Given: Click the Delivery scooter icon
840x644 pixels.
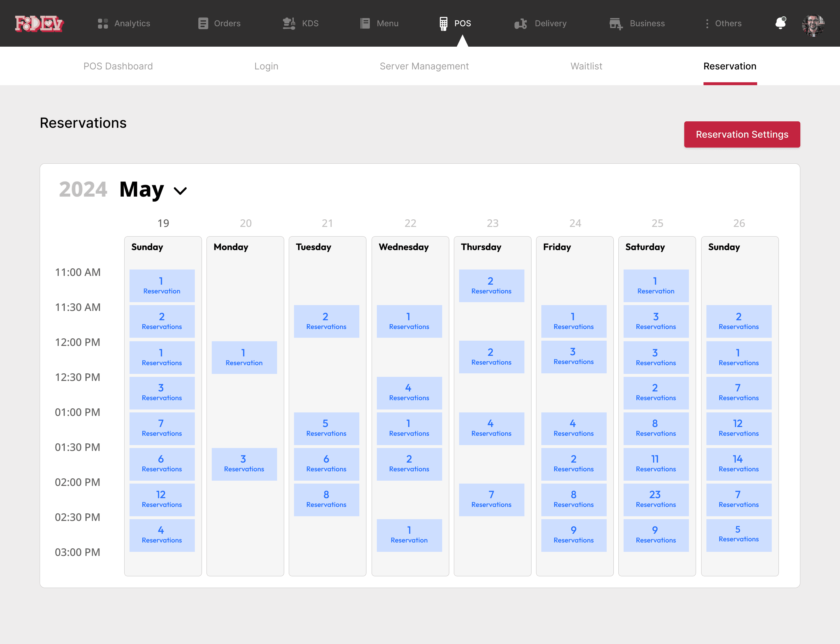Looking at the screenshot, I should click(521, 23).
